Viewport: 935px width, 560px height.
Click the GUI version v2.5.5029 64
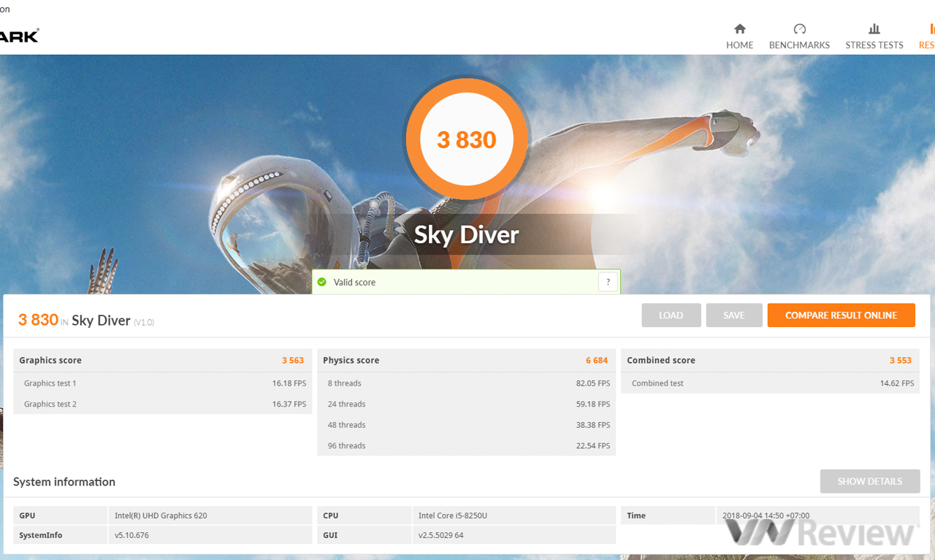tap(441, 535)
